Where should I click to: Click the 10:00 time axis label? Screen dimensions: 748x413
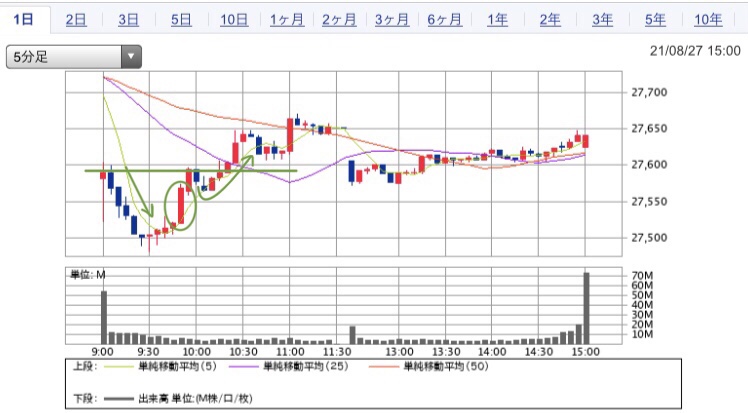[x=197, y=352]
